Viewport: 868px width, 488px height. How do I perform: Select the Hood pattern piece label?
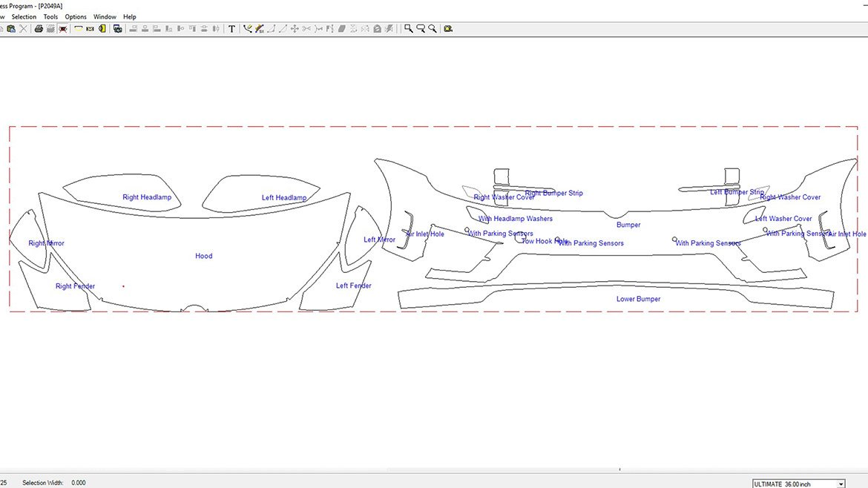203,256
